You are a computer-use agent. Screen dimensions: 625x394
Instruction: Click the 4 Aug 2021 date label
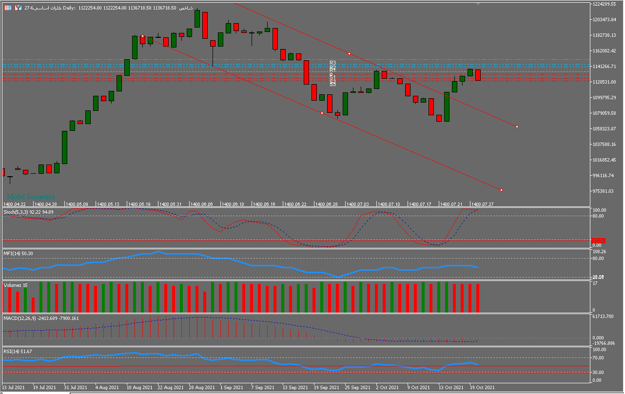[107, 387]
